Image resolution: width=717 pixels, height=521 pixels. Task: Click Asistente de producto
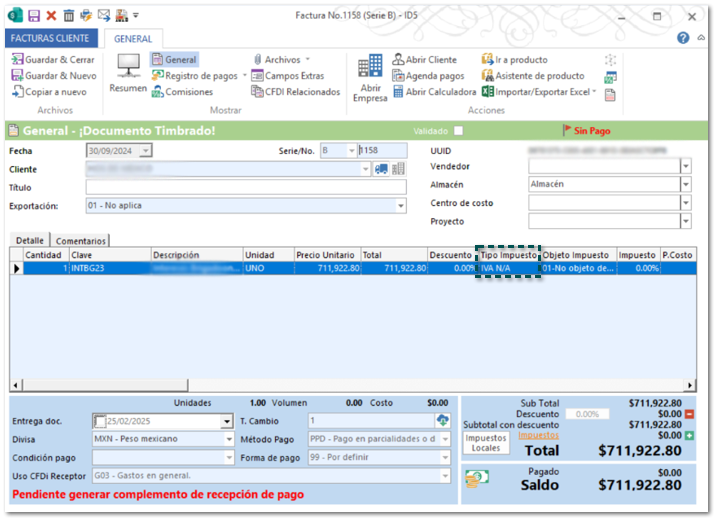[x=533, y=76]
